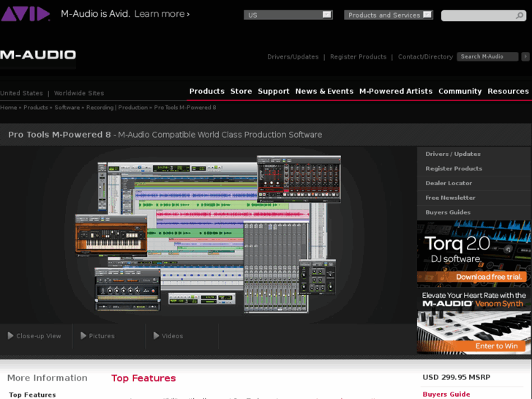
Task: Open the Drivers/Updates header link
Action: coord(293,56)
